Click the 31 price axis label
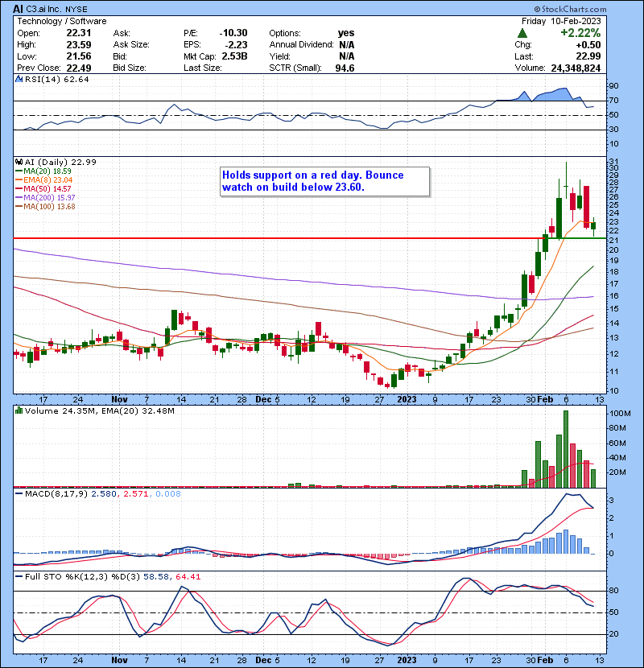Screen dimensions: 644x668 pyautogui.click(x=613, y=162)
